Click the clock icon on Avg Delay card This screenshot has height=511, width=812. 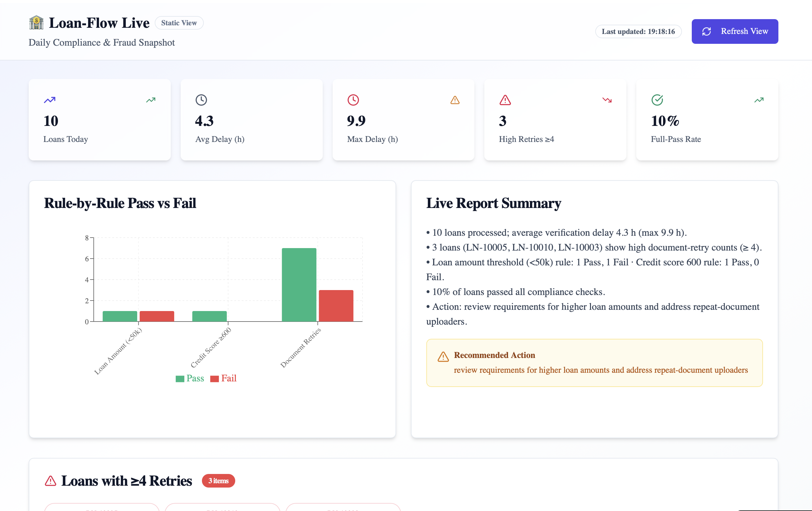tap(201, 100)
